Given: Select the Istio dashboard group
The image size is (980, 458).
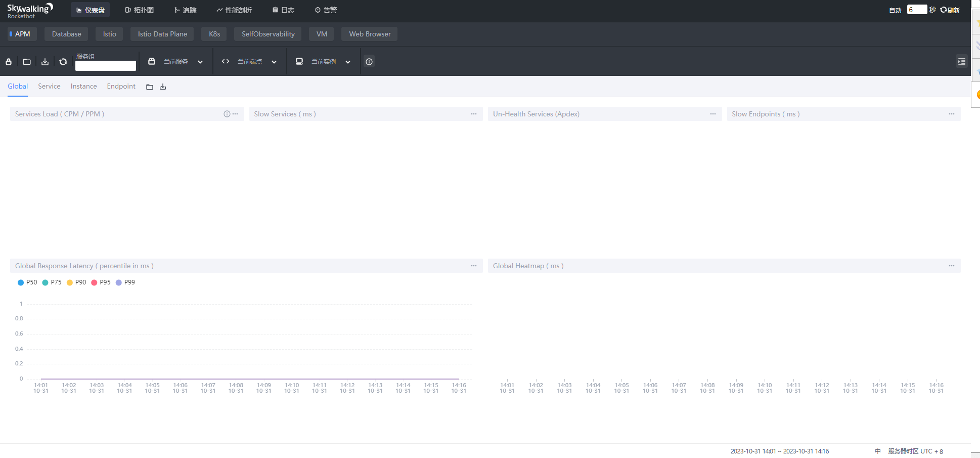Looking at the screenshot, I should click(x=109, y=34).
